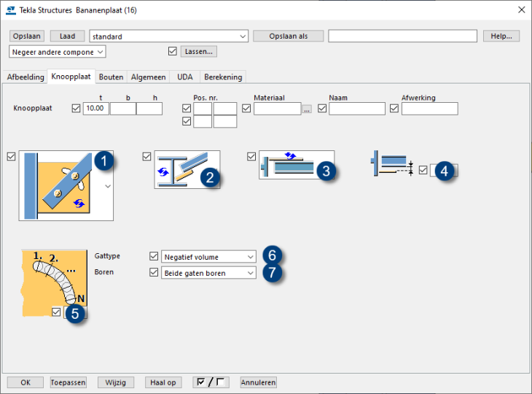Uncheck the Boren checkbox

153,273
